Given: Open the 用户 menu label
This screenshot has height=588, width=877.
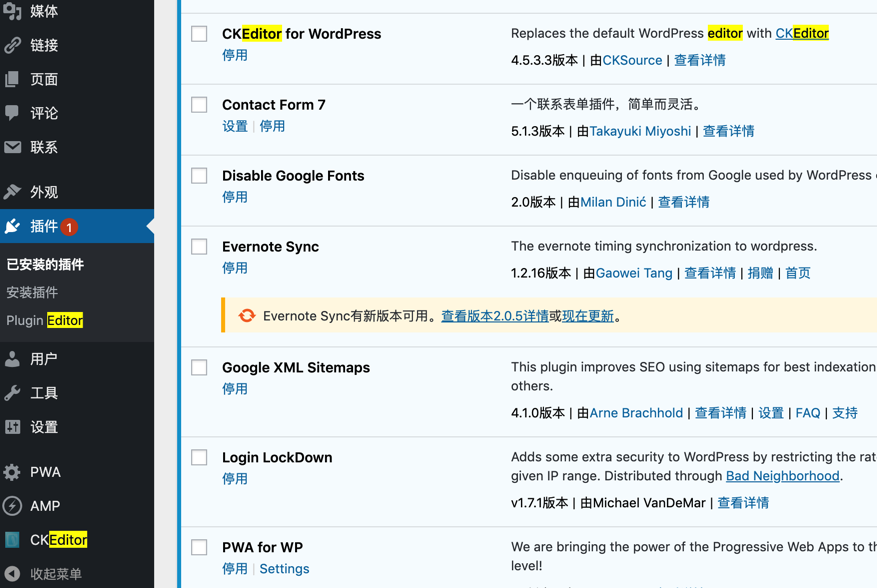Looking at the screenshot, I should [x=44, y=359].
